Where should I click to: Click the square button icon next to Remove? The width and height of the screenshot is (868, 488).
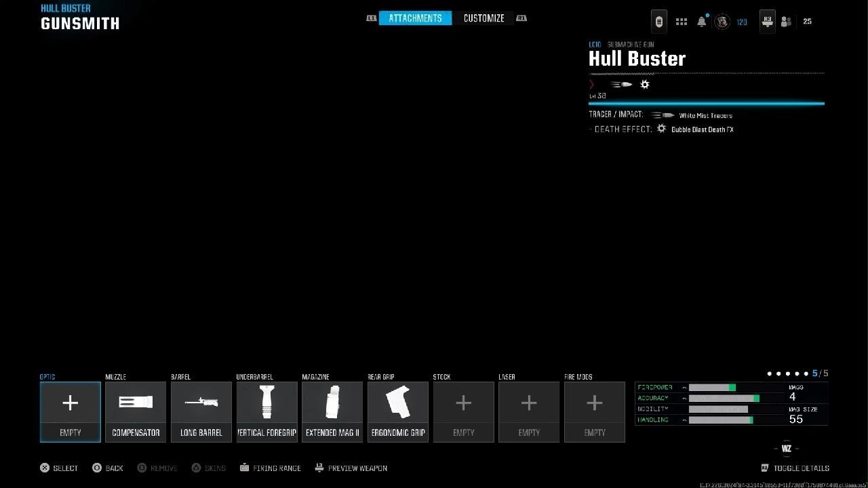click(x=142, y=468)
